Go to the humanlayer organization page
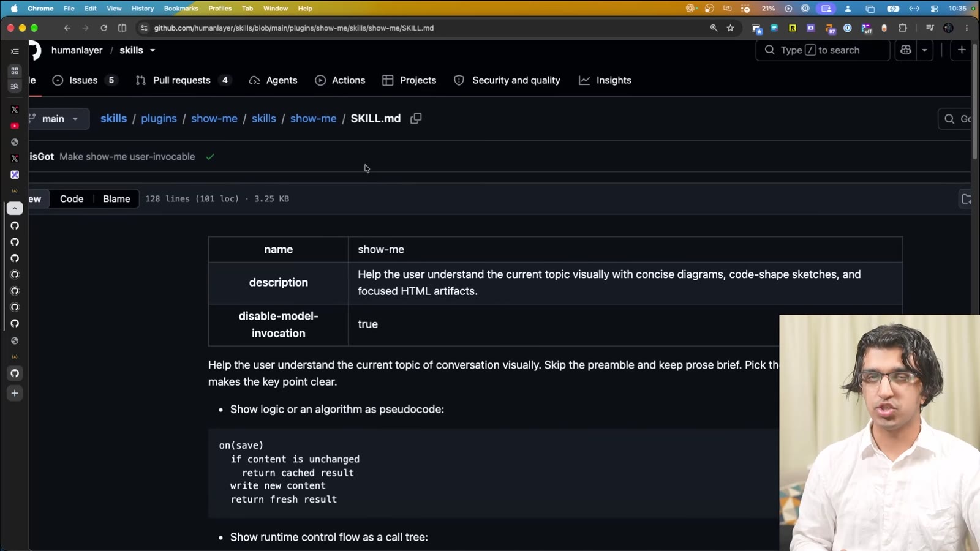This screenshot has height=551, width=980. click(77, 50)
